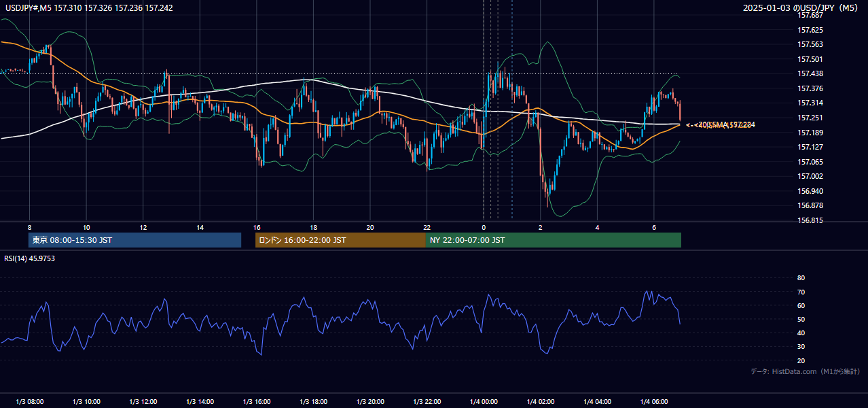Click price axis value 157.251
Viewport: 868px width, 408px height.
tap(810, 118)
